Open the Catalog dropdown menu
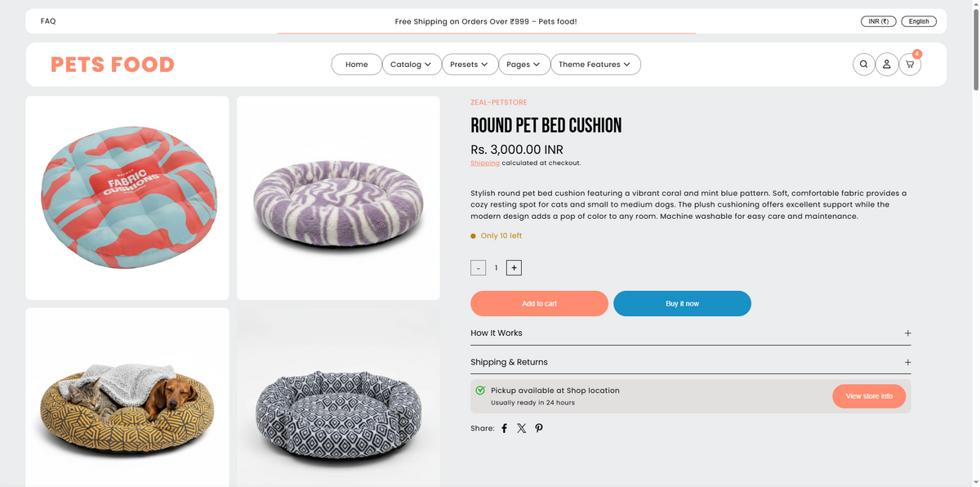 [411, 65]
